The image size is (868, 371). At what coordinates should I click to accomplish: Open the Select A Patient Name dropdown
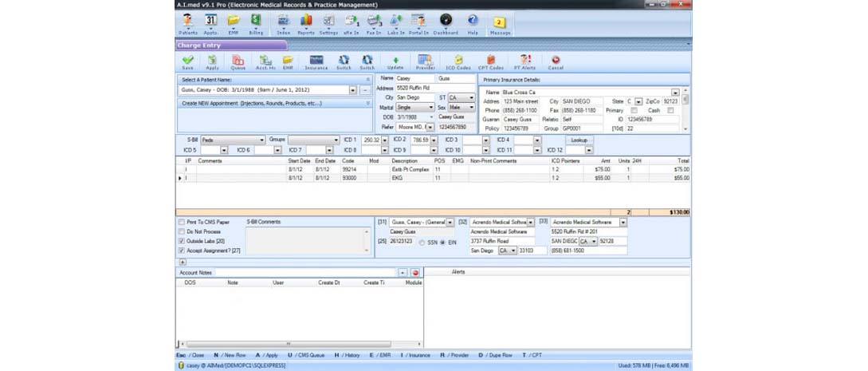pyautogui.click(x=352, y=90)
